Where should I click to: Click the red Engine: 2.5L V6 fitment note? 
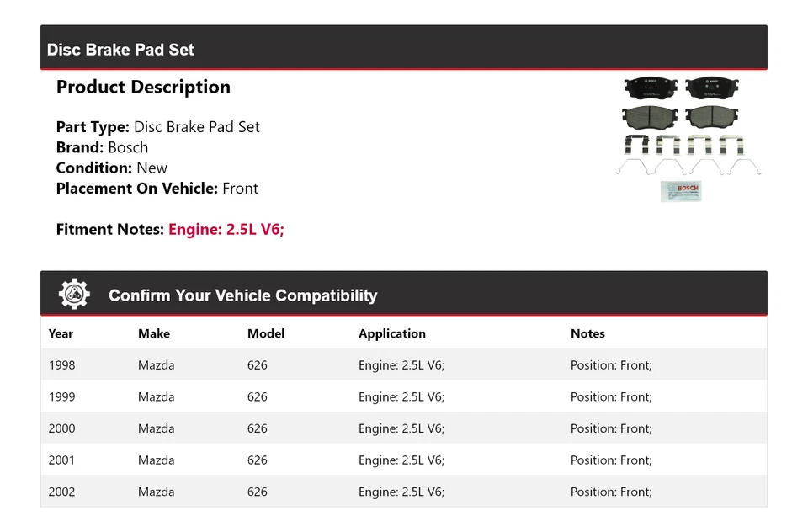tap(226, 229)
